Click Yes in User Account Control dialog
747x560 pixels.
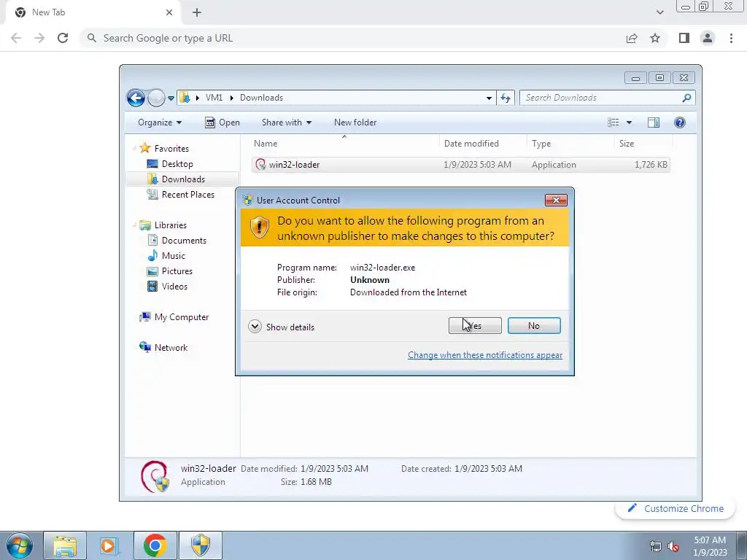click(x=475, y=326)
